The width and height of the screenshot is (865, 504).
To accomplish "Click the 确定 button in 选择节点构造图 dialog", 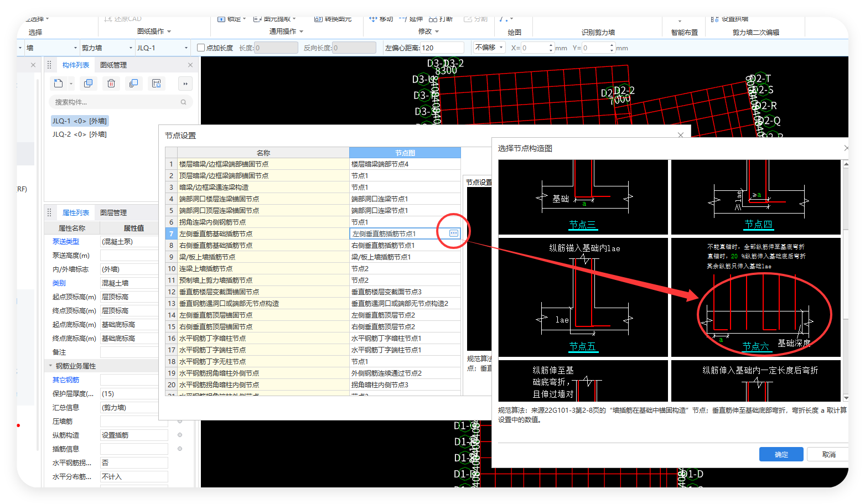I will click(x=781, y=454).
